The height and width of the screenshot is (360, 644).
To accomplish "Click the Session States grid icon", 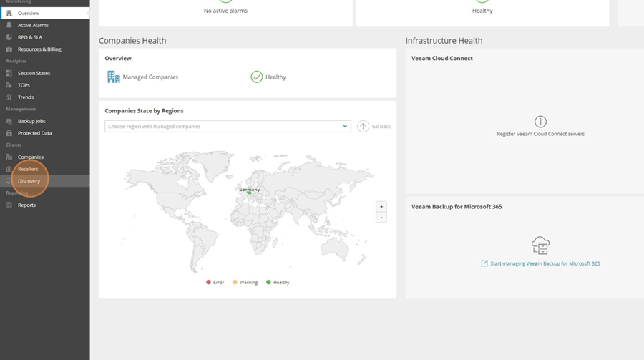I will [x=9, y=73].
